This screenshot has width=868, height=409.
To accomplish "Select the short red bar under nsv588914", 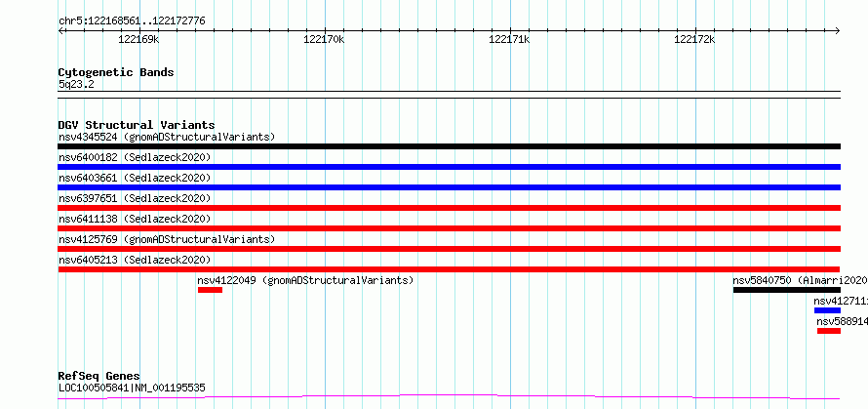I will click(x=829, y=331).
